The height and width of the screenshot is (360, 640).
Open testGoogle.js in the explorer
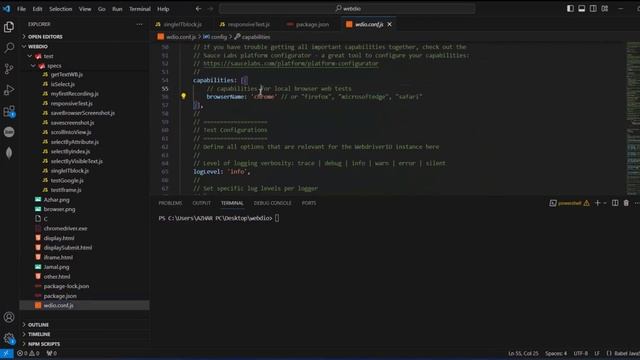pyautogui.click(x=67, y=180)
